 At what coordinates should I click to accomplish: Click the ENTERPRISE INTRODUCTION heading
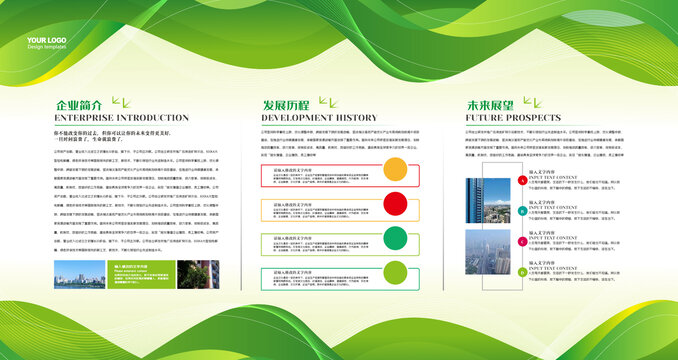122,118
